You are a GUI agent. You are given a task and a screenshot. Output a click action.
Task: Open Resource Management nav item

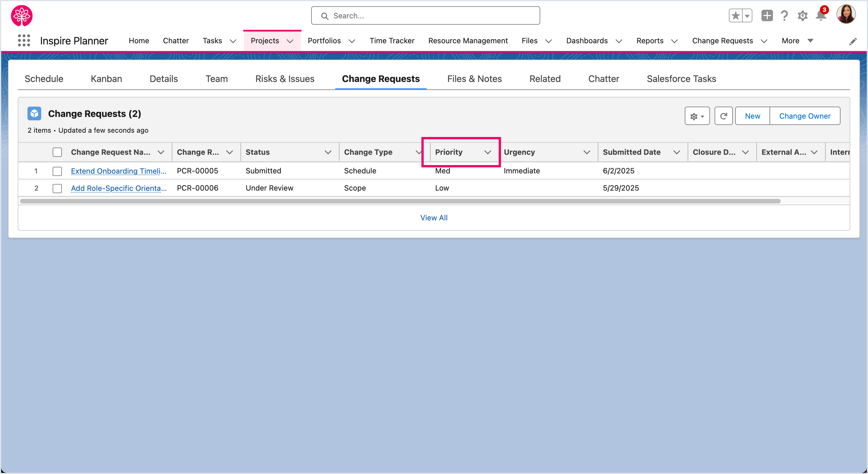pos(468,41)
